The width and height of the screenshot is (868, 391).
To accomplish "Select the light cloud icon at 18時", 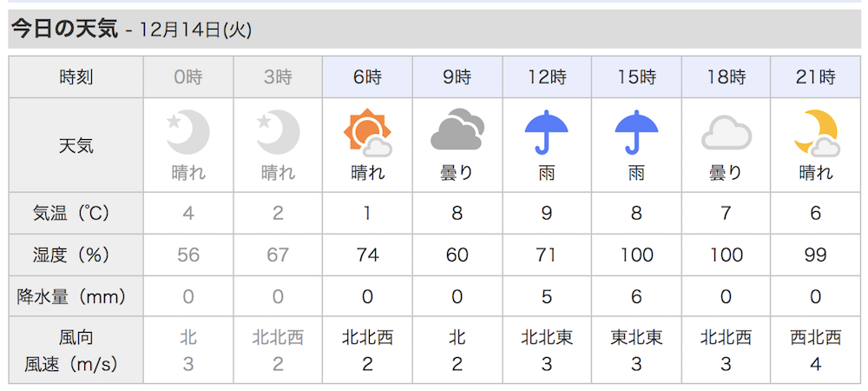I will click(x=727, y=133).
